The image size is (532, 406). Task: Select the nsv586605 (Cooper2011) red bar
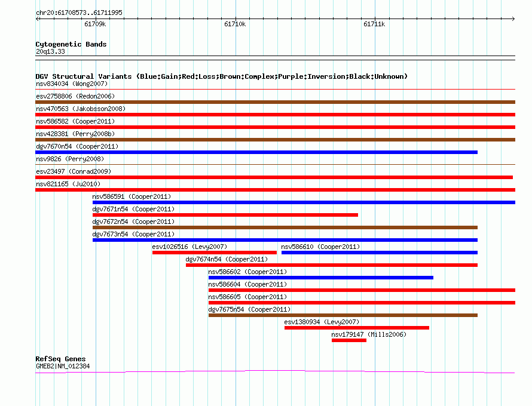click(x=362, y=303)
